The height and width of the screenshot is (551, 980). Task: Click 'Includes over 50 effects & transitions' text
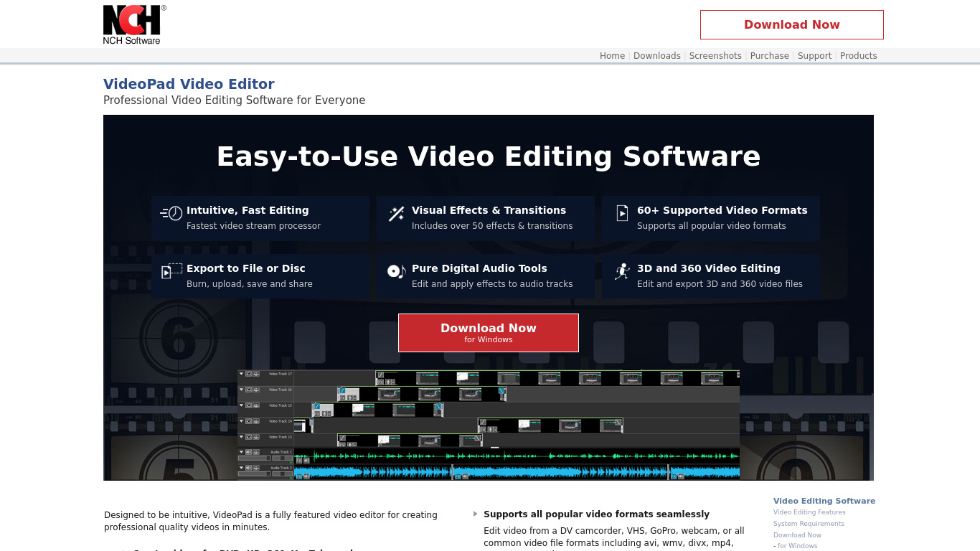click(492, 226)
